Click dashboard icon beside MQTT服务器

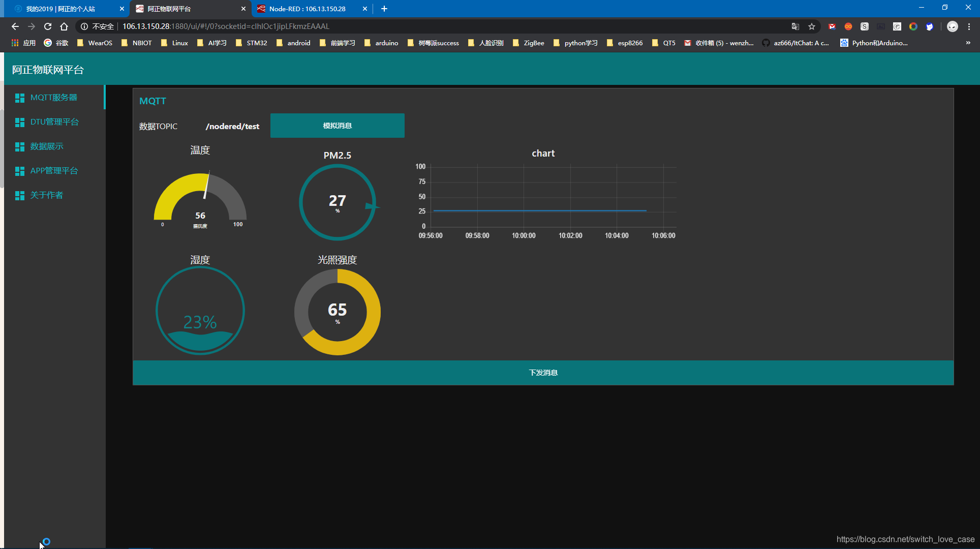pos(20,98)
